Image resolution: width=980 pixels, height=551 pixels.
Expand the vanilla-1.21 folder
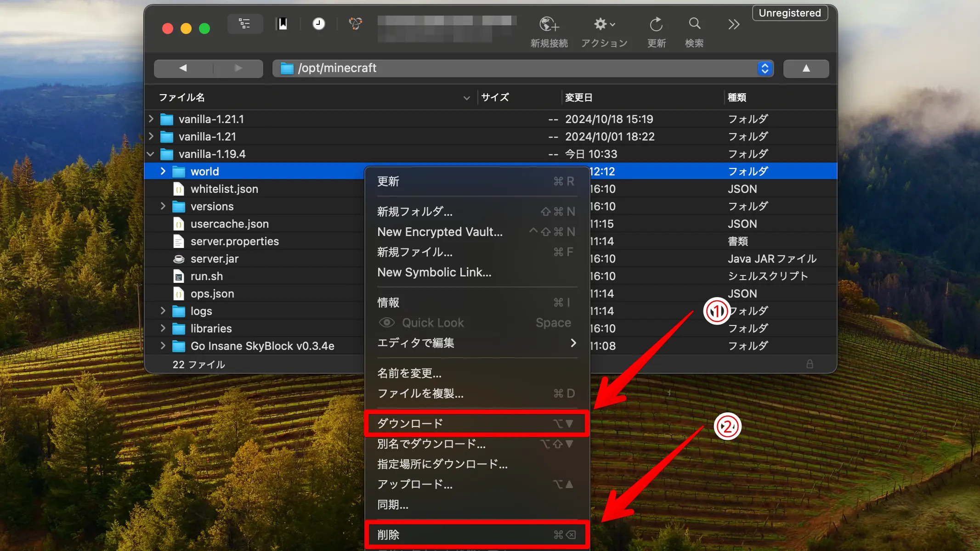[x=151, y=136]
